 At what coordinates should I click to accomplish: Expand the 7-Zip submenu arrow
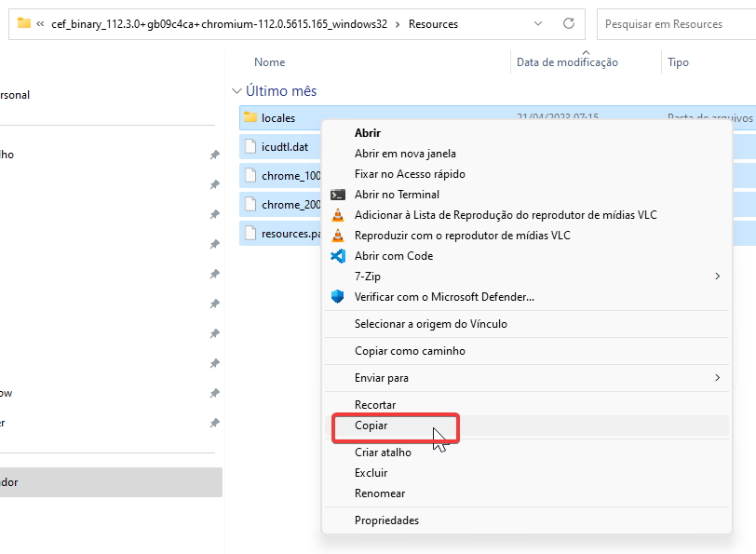pos(717,277)
